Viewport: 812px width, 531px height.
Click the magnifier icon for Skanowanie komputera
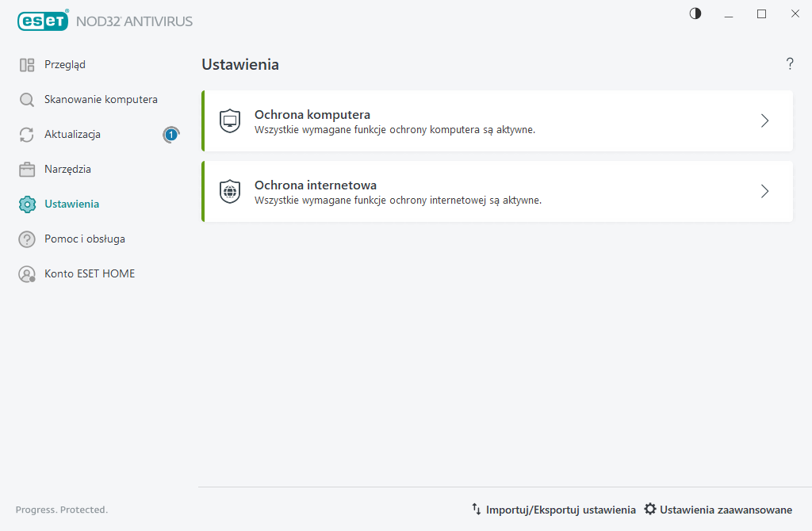tap(27, 100)
